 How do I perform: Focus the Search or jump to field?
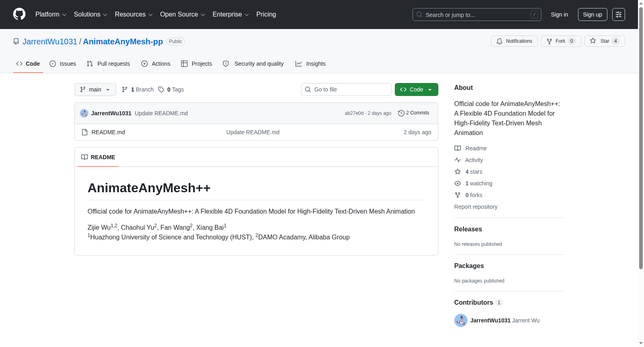(477, 15)
